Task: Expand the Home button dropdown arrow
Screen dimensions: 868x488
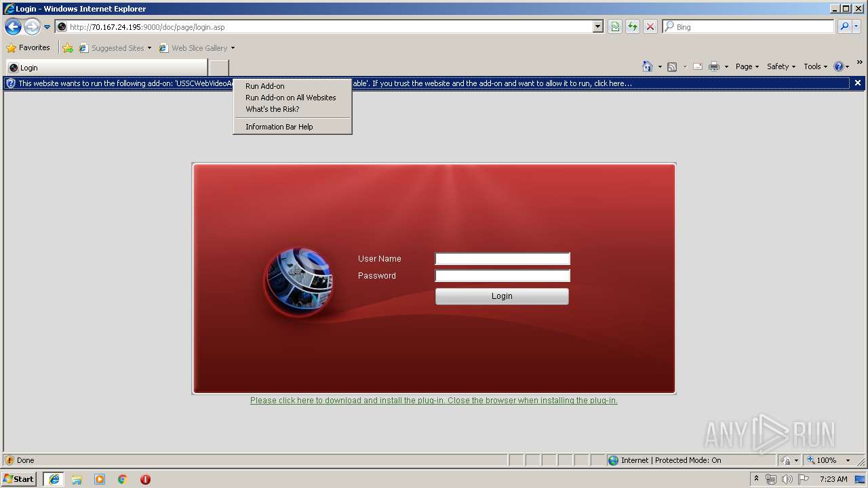Action: [659, 67]
